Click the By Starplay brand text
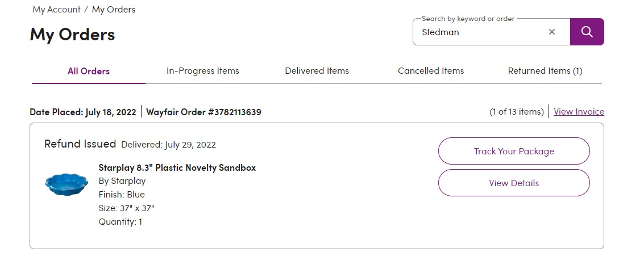 [122, 181]
